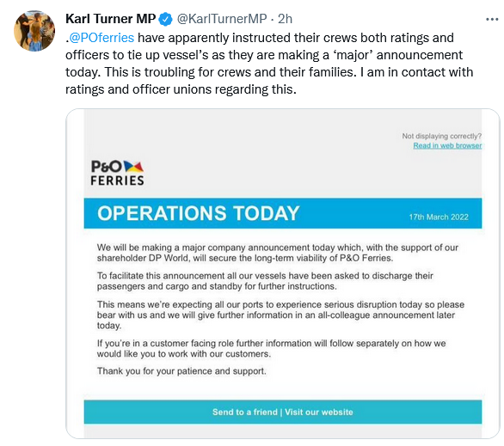Click the Send to a friend link
504x446 pixels.
click(244, 412)
